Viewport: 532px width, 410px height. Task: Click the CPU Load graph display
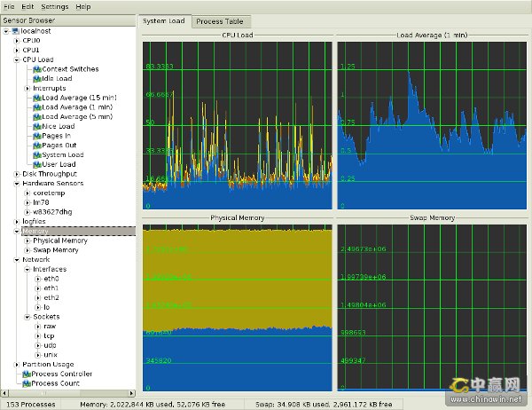[x=237, y=125]
